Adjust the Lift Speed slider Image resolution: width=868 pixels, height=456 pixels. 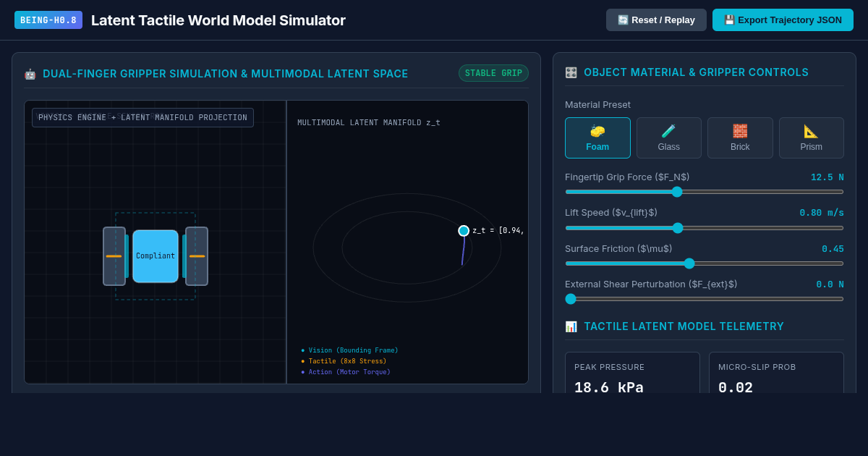click(x=705, y=227)
